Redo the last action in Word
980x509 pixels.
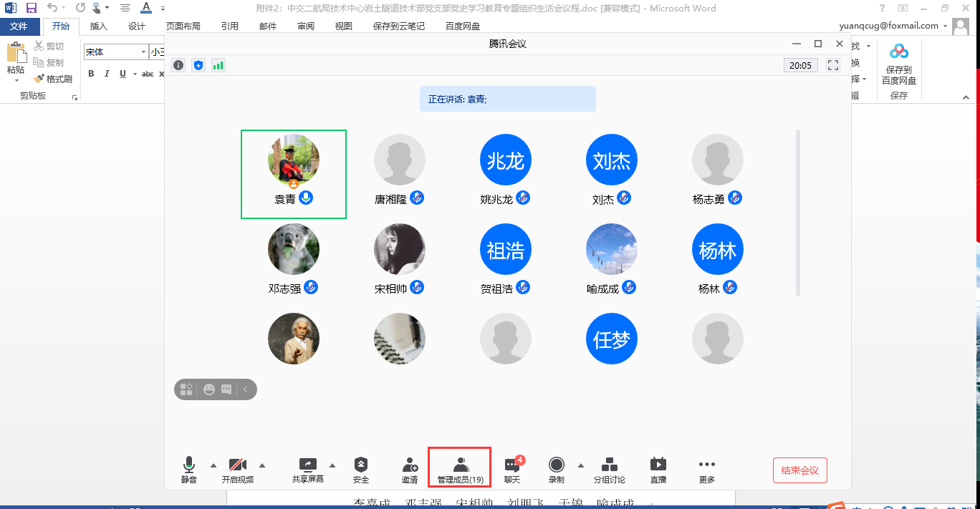coord(80,8)
